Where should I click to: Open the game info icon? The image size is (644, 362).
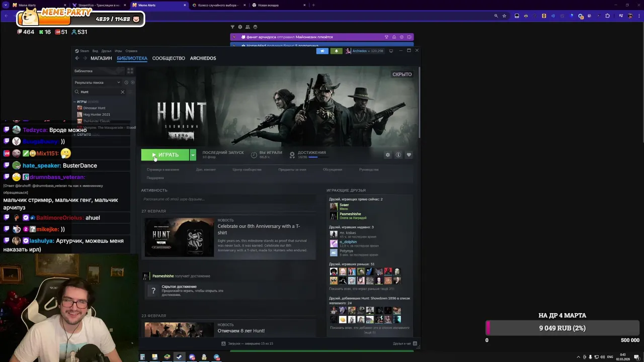[398, 155]
